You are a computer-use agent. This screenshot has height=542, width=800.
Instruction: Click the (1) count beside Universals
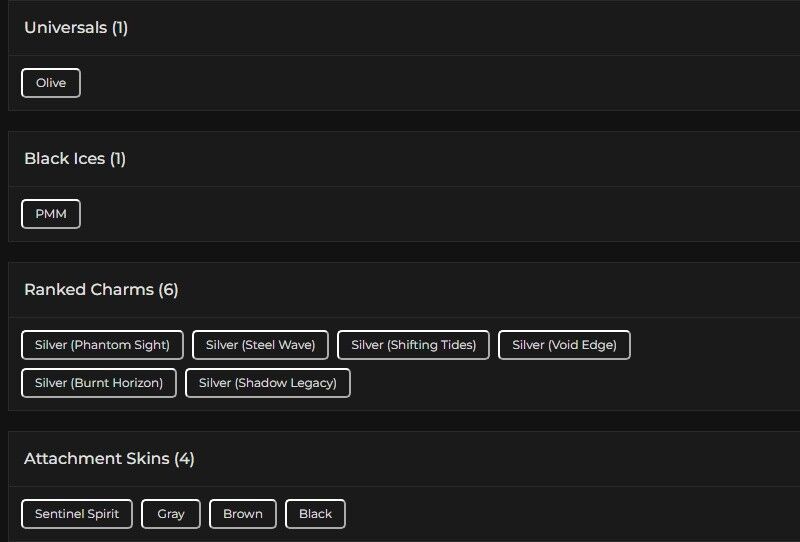120,28
